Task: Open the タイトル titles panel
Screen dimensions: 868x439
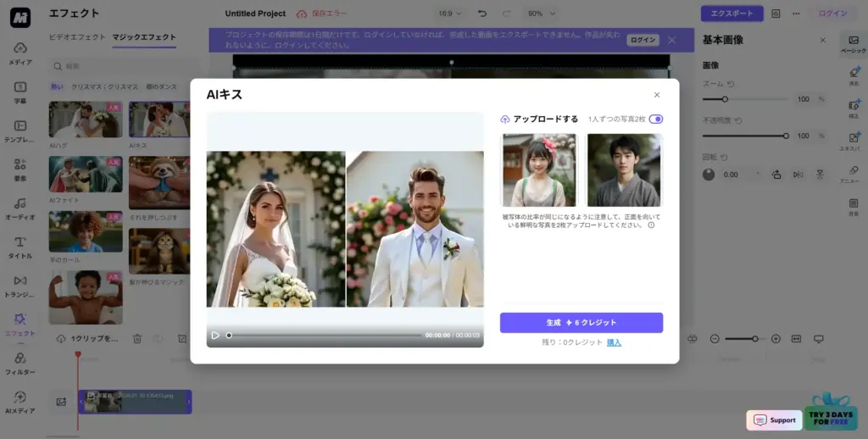Action: point(20,247)
